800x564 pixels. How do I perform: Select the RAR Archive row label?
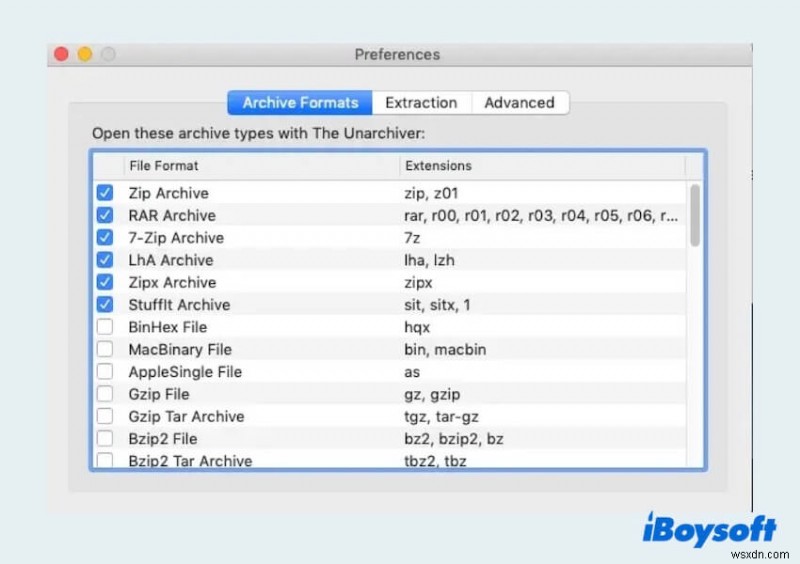(172, 215)
